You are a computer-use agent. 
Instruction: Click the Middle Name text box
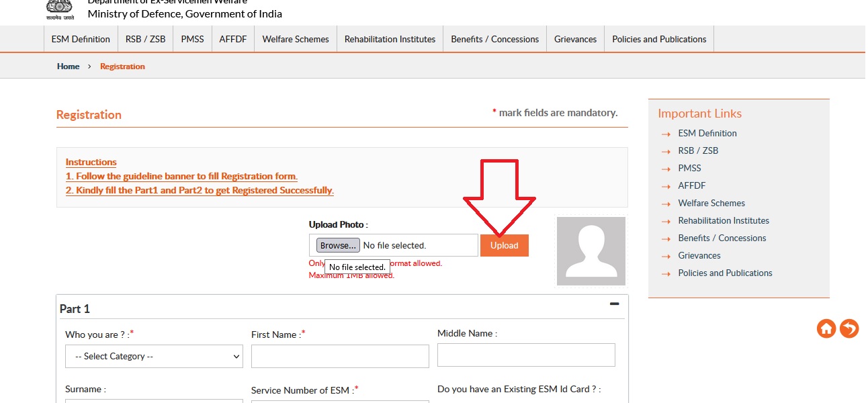click(526, 355)
